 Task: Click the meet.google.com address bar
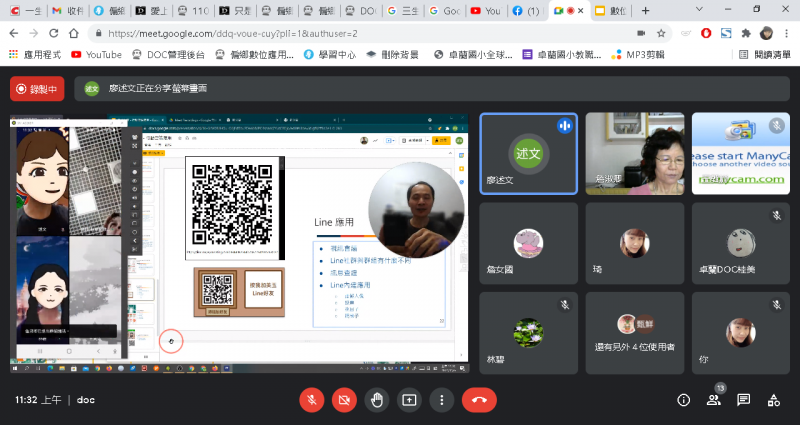click(357, 34)
